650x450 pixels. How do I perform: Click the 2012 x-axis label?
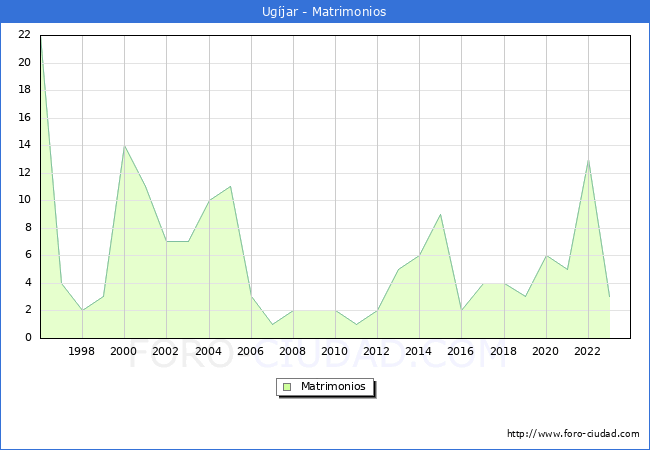click(377, 351)
